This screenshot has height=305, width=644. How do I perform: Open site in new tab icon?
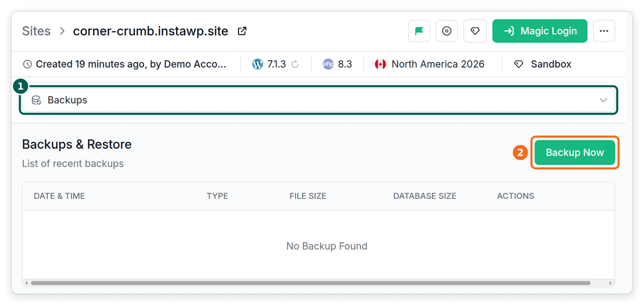pos(242,31)
